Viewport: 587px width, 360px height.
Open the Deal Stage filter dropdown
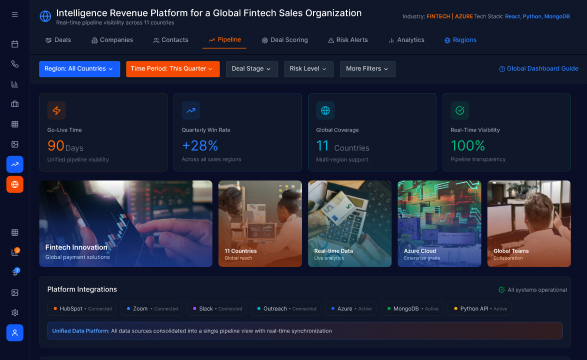(252, 69)
